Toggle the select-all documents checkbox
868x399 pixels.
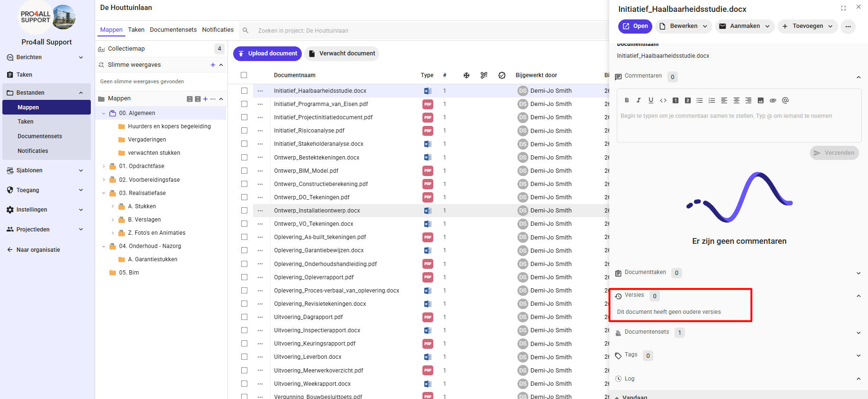244,75
